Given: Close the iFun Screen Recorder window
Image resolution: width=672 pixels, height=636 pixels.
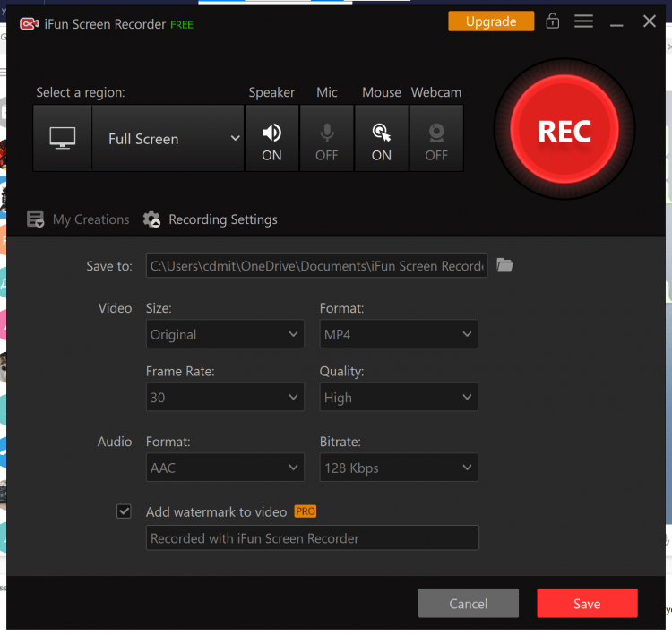Looking at the screenshot, I should (x=650, y=21).
